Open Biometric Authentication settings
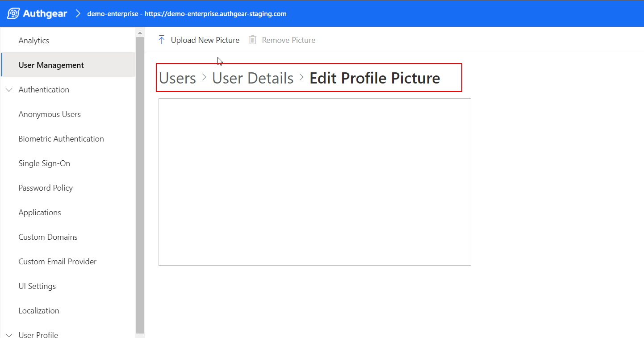The image size is (644, 338). (x=61, y=138)
